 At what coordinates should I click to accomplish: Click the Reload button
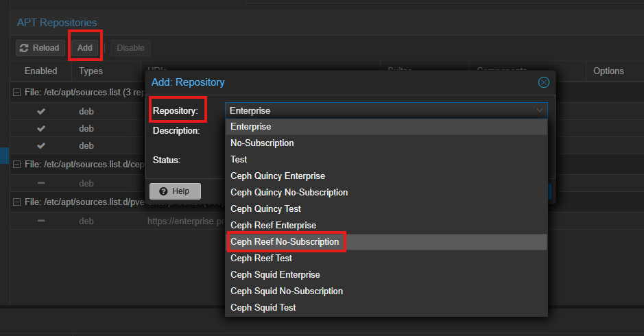click(x=40, y=47)
